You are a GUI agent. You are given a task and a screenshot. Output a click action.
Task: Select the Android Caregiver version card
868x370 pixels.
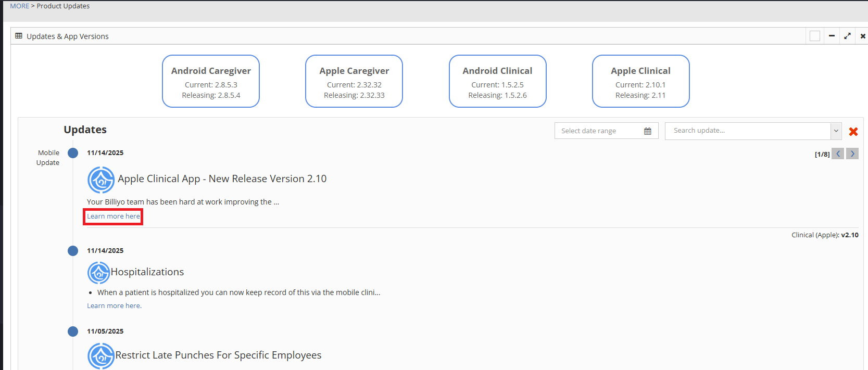[211, 81]
